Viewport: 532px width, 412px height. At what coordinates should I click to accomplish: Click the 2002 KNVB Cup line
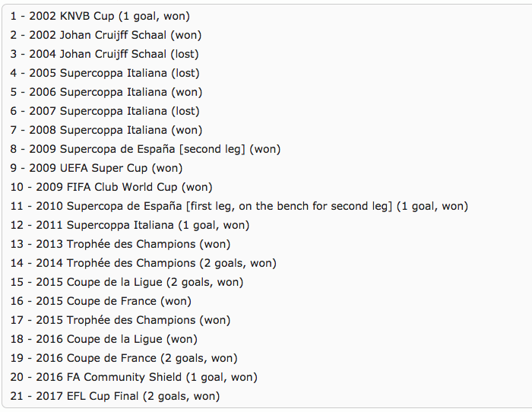click(x=100, y=16)
